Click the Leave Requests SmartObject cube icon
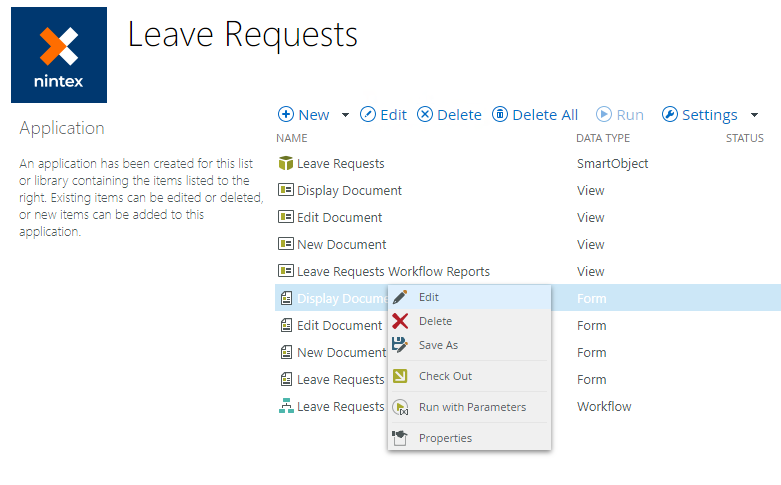The height and width of the screenshot is (485, 781). (x=285, y=163)
